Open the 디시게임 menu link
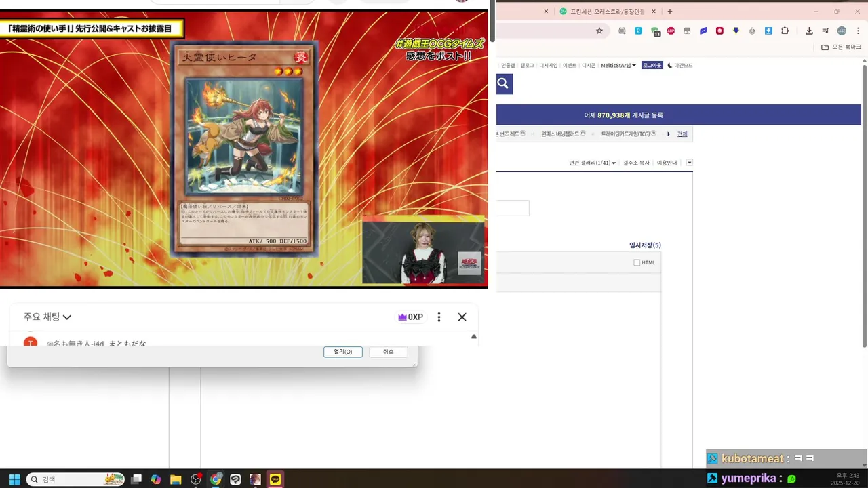Image resolution: width=868 pixels, height=488 pixels. (548, 66)
